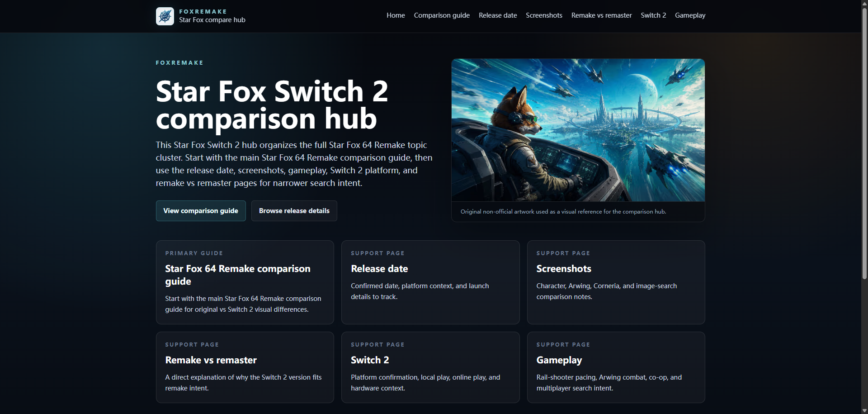Screen dimensions: 868x414
Task: Click the View comparison guide button
Action: tap(201, 211)
